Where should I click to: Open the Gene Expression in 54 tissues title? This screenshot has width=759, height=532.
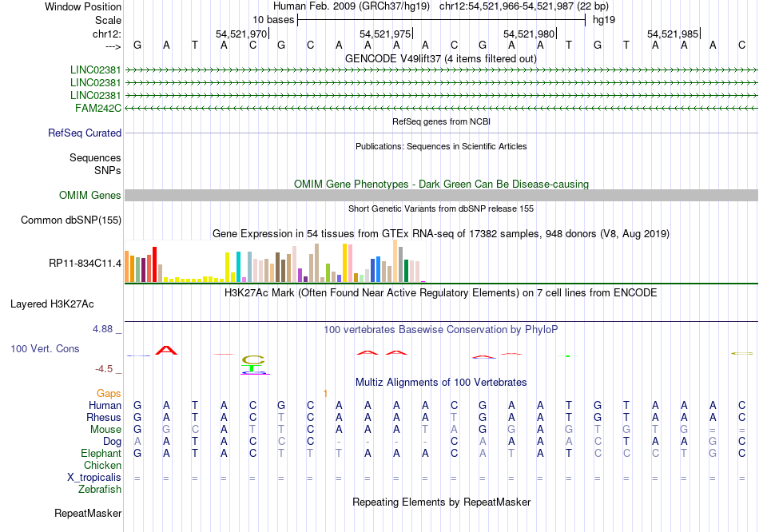(x=441, y=234)
